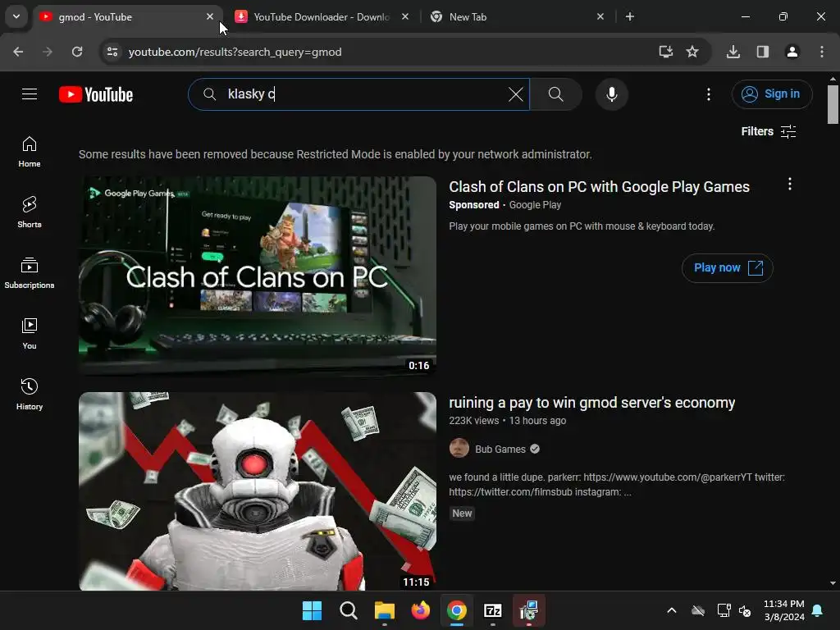Bookmark this page with star
The image size is (840, 630).
(692, 52)
